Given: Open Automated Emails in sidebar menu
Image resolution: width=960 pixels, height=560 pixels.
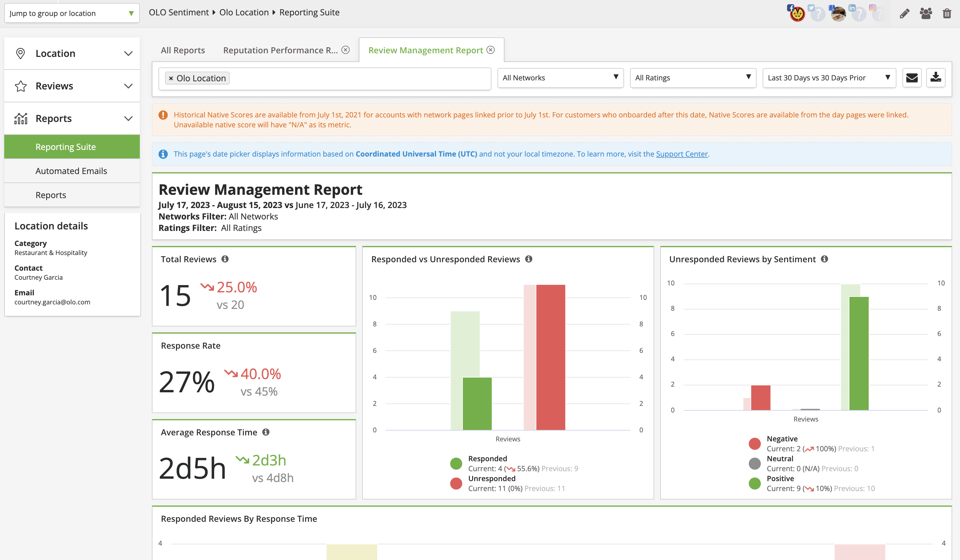Looking at the screenshot, I should point(72,171).
